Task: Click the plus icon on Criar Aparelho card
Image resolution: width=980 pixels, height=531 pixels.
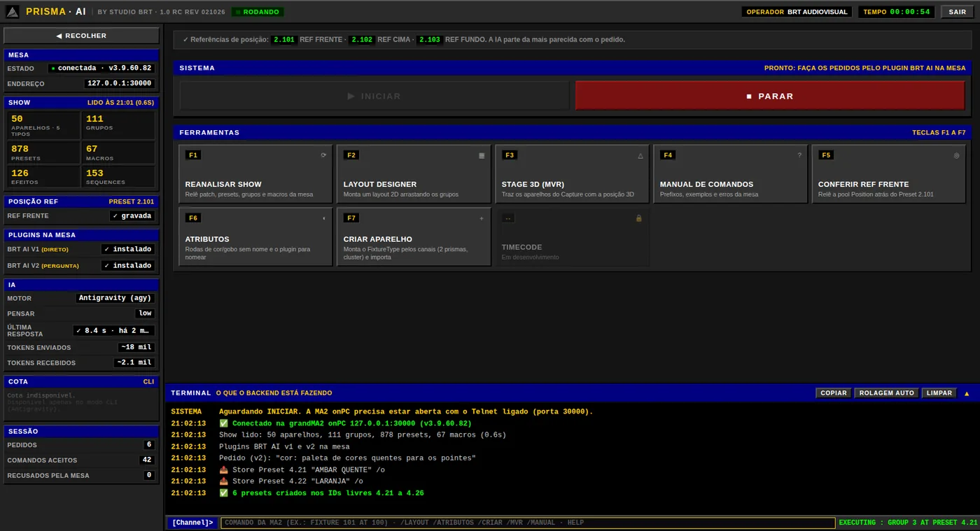Action: click(x=482, y=218)
